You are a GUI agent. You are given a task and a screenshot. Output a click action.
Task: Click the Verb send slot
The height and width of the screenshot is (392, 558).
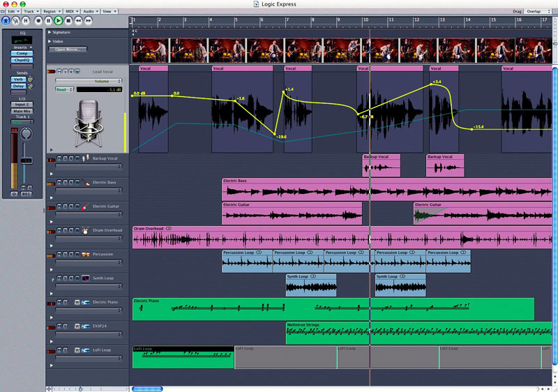(19, 80)
